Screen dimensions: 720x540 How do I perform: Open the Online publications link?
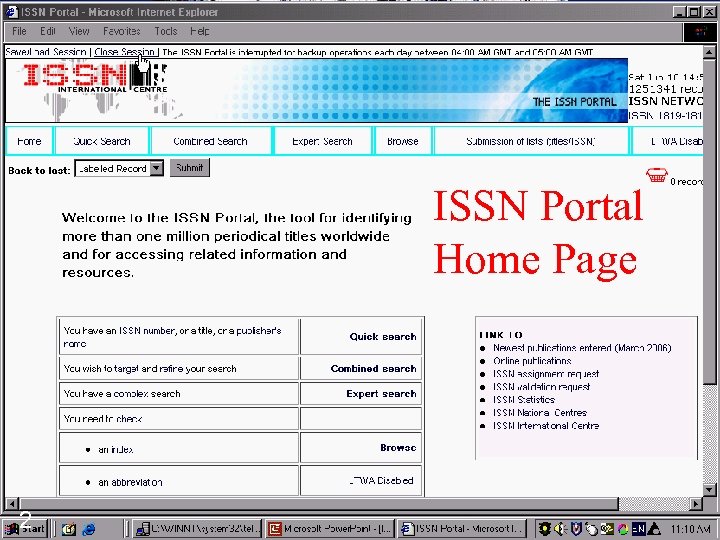coord(532,361)
